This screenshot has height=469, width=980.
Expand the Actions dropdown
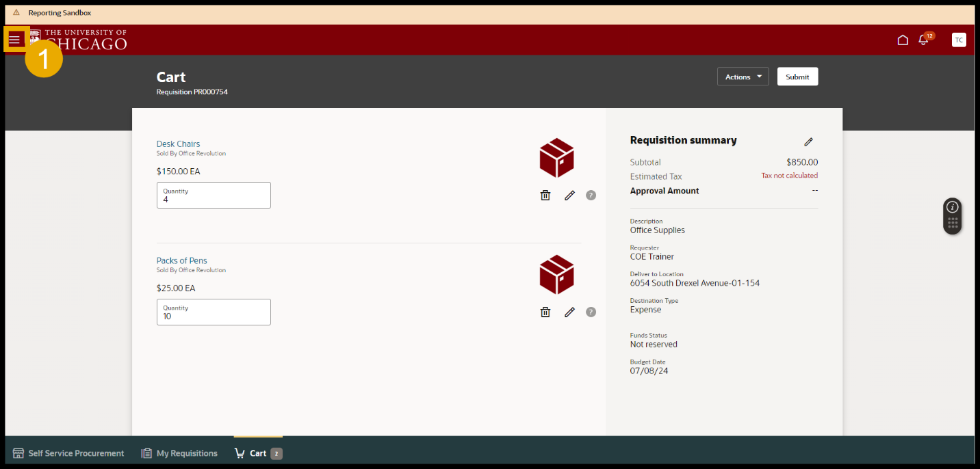tap(743, 77)
